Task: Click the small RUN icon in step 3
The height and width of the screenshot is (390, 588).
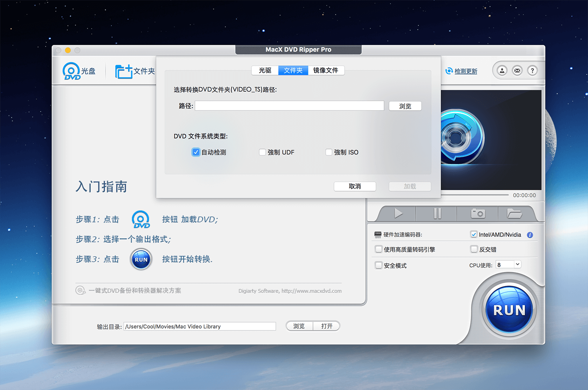Action: click(x=141, y=259)
